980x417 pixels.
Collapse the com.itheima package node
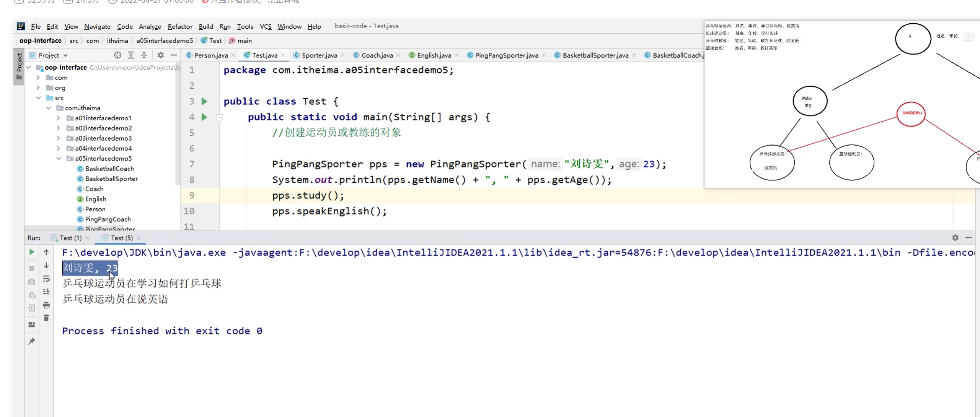[x=49, y=108]
